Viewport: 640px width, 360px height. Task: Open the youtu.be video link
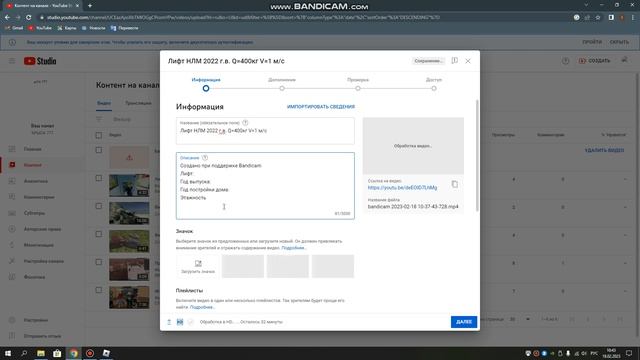tap(402, 188)
